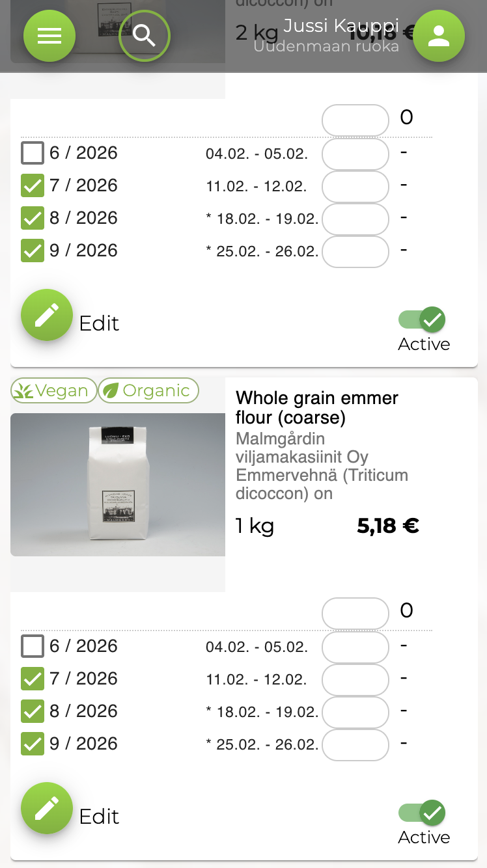
Task: Click the Jussi Kauppi account name
Action: (341, 26)
